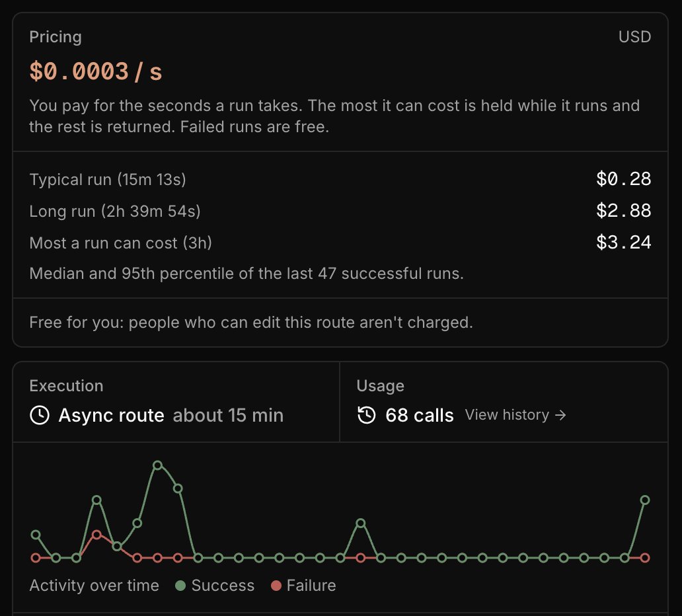Select the red failure peak point on chart
The height and width of the screenshot is (616, 682).
(x=96, y=535)
